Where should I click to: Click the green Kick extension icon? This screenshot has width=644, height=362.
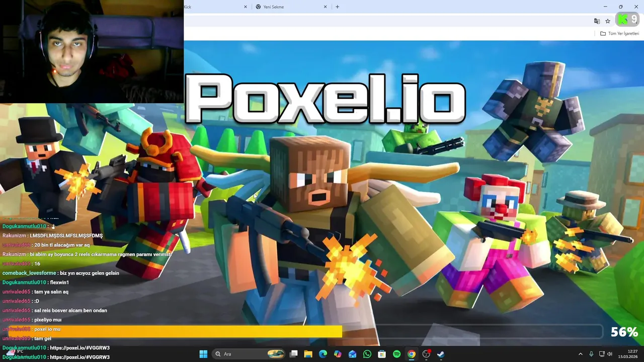(x=623, y=19)
